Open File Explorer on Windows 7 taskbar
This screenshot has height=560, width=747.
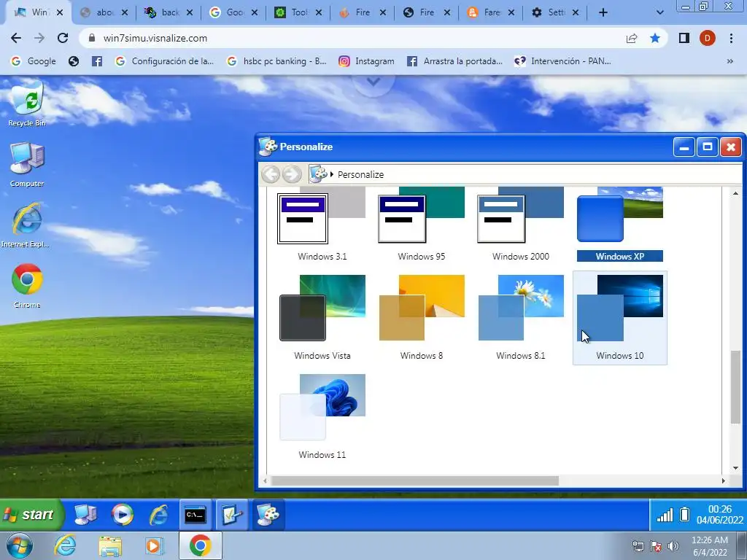tap(110, 546)
